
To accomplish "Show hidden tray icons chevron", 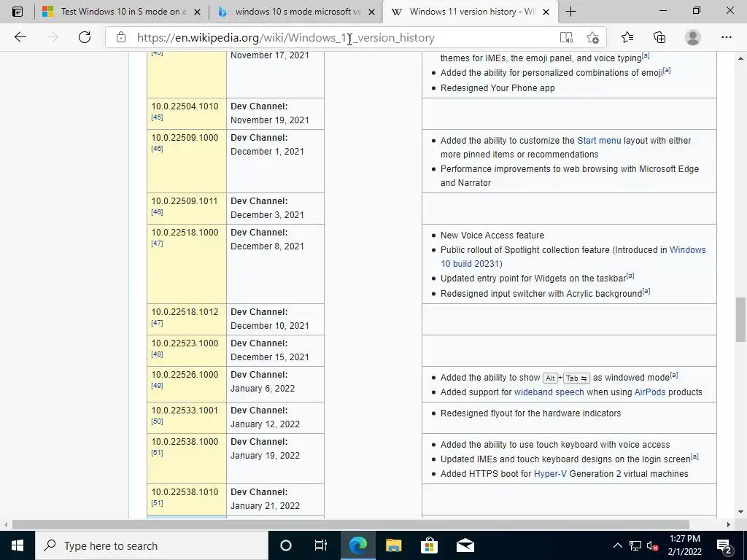I will click(617, 545).
